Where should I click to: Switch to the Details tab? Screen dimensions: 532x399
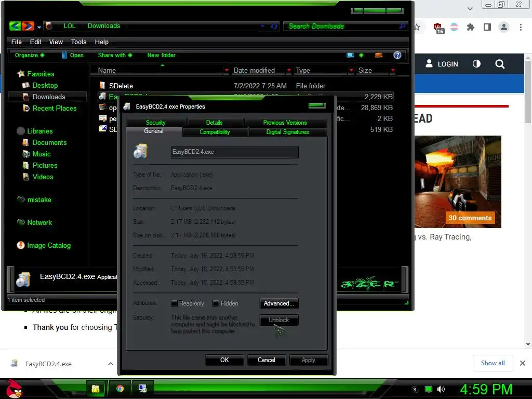click(x=215, y=123)
